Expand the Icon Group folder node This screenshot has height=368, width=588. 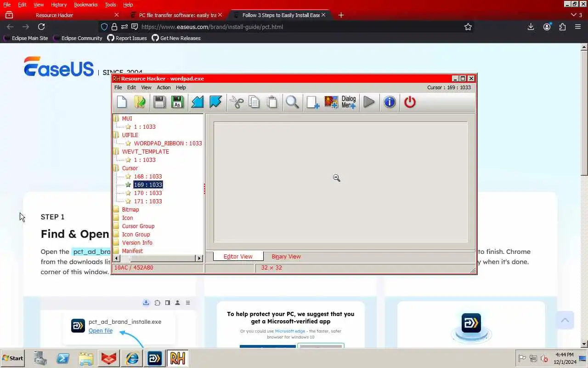(116, 234)
